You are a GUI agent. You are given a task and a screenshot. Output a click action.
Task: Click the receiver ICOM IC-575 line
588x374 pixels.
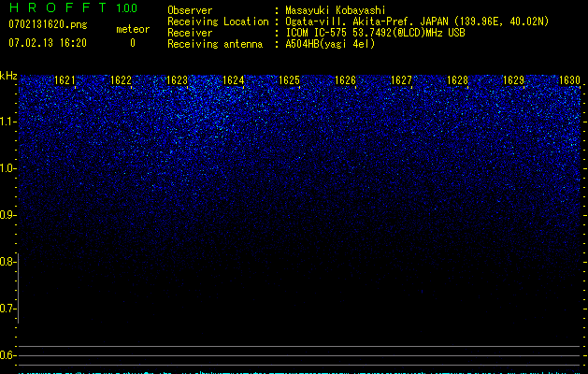click(375, 33)
